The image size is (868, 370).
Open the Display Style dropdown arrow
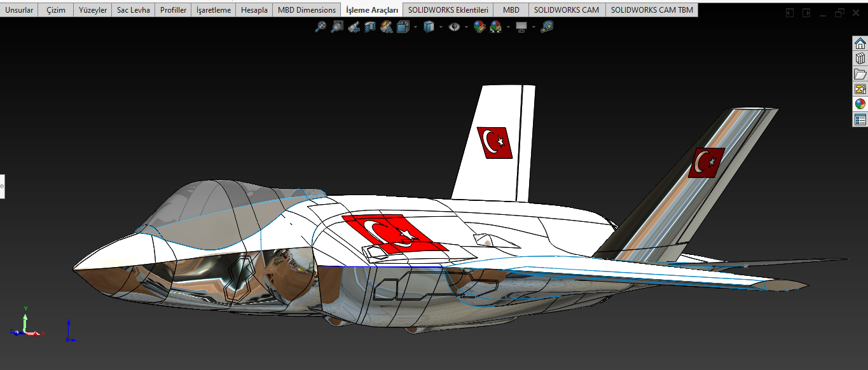[440, 27]
